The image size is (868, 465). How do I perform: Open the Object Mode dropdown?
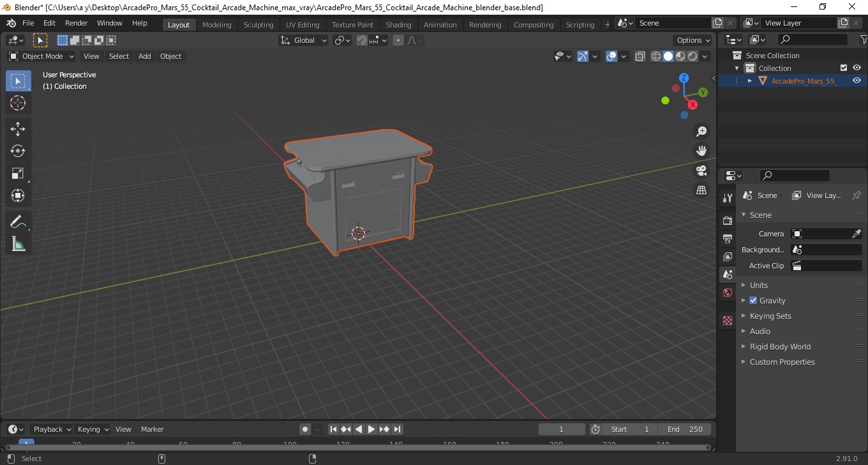[41, 56]
